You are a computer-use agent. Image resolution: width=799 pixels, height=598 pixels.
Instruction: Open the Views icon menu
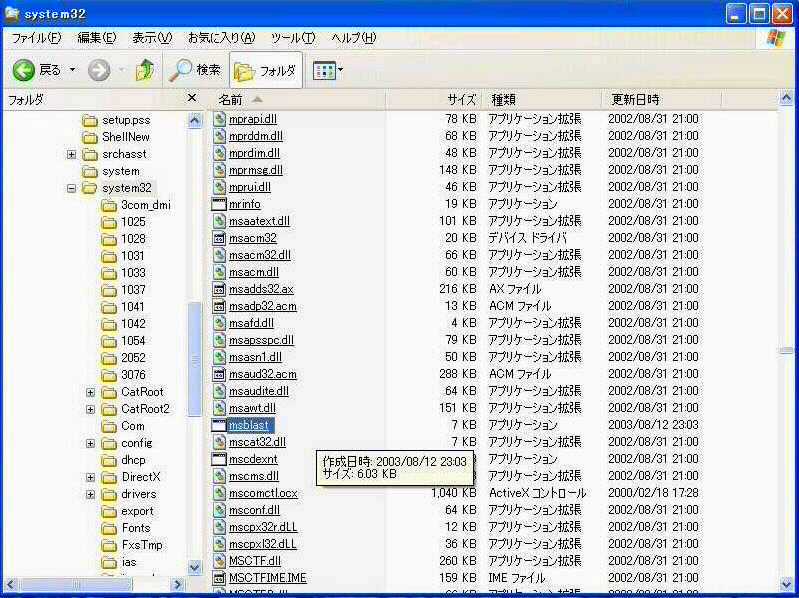coord(324,71)
